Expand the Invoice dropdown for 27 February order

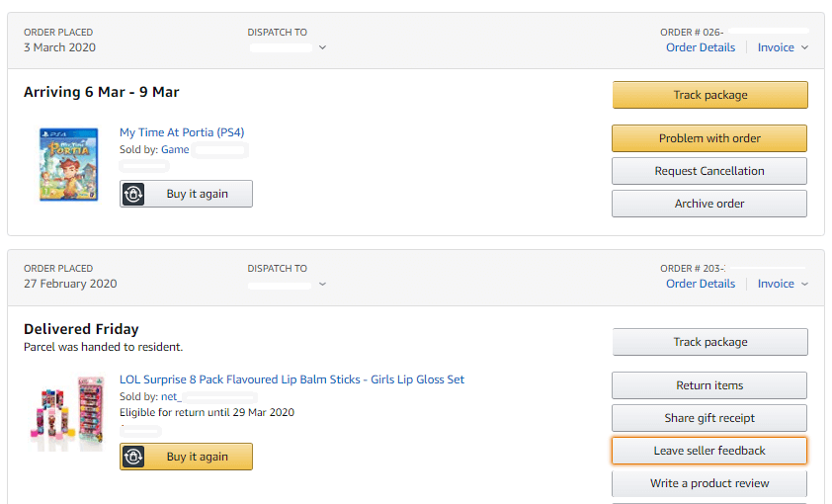point(804,284)
